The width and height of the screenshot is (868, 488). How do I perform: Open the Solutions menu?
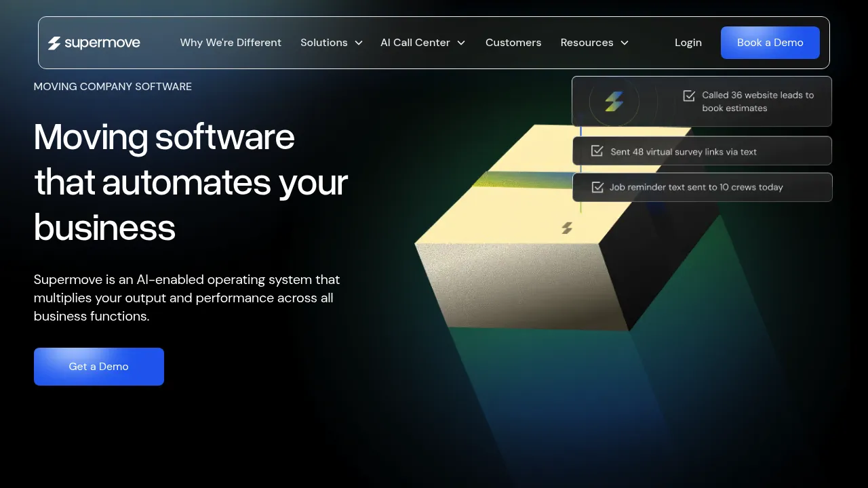coord(324,43)
